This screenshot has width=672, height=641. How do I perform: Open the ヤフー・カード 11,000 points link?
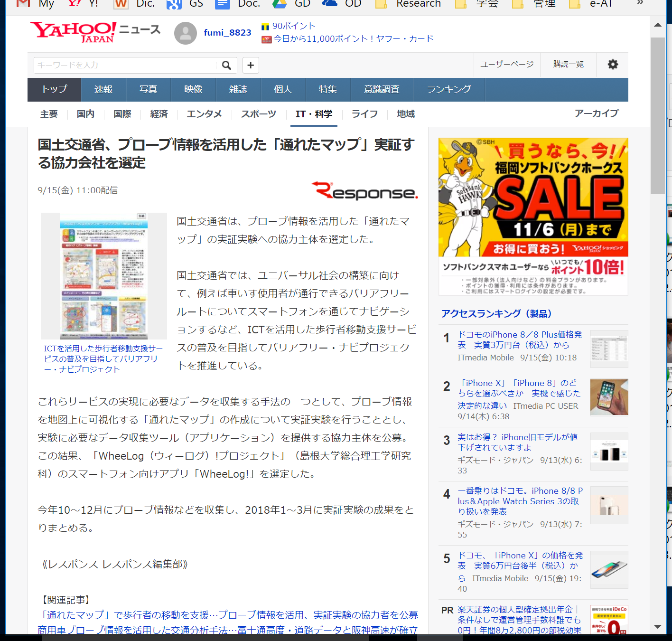point(354,39)
